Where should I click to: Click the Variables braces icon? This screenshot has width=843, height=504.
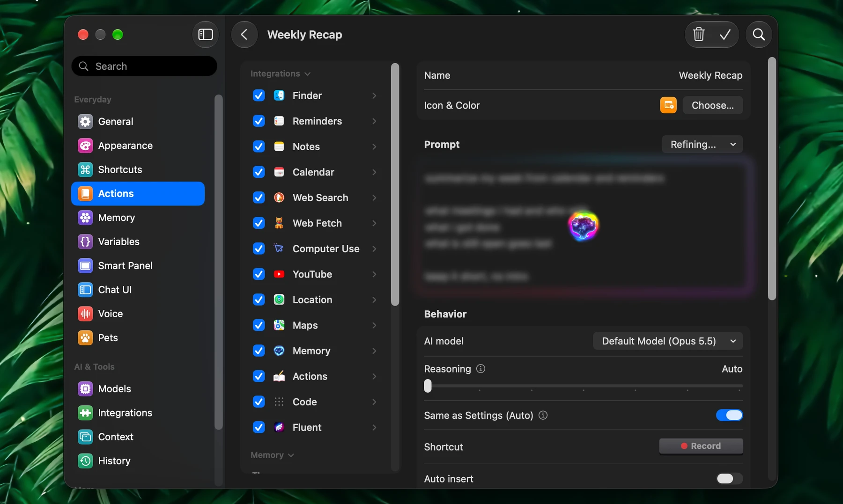point(85,241)
